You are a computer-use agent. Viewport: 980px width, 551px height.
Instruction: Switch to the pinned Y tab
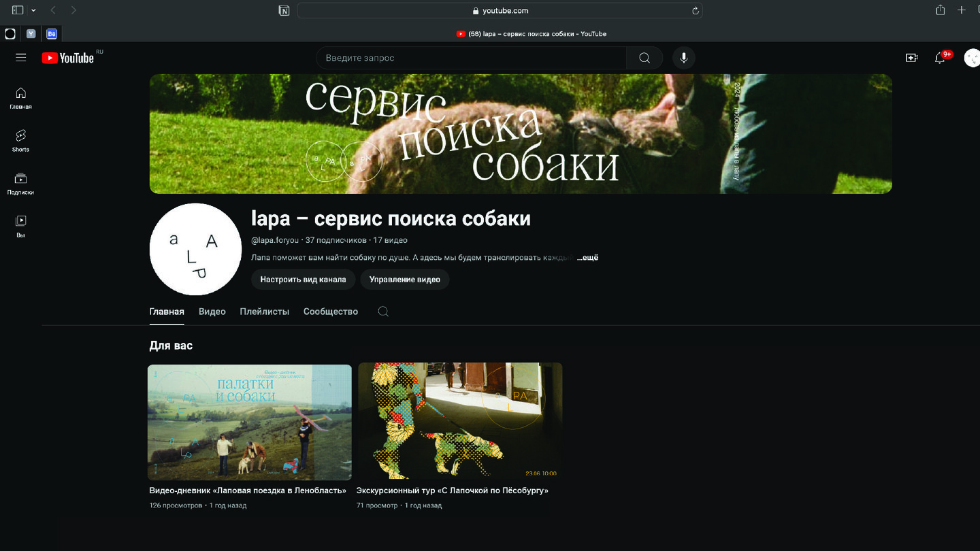31,33
